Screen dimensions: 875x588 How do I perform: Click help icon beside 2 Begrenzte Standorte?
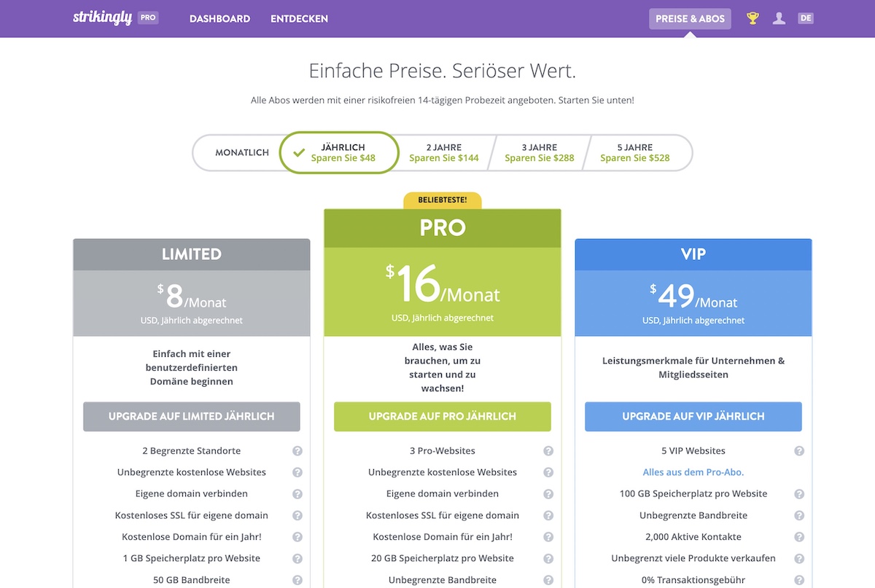pos(297,451)
